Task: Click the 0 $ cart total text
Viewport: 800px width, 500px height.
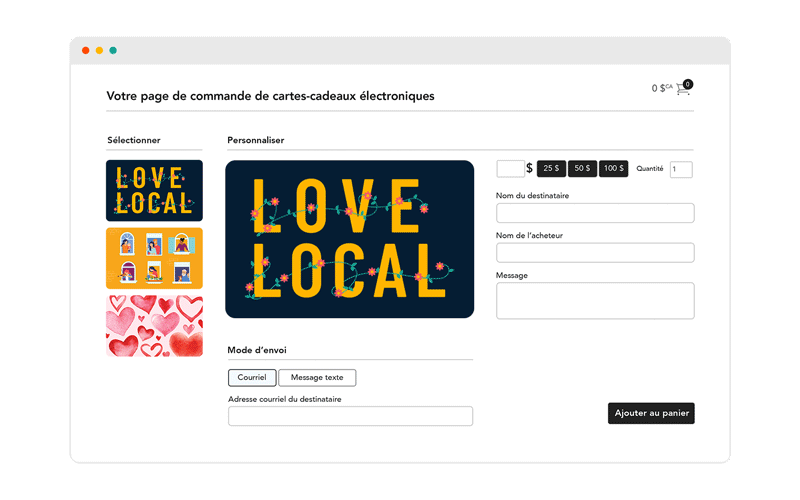Action: tap(662, 88)
